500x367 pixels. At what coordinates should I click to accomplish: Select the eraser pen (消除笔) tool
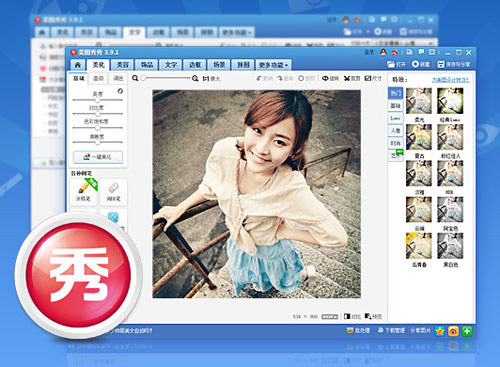click(113, 192)
